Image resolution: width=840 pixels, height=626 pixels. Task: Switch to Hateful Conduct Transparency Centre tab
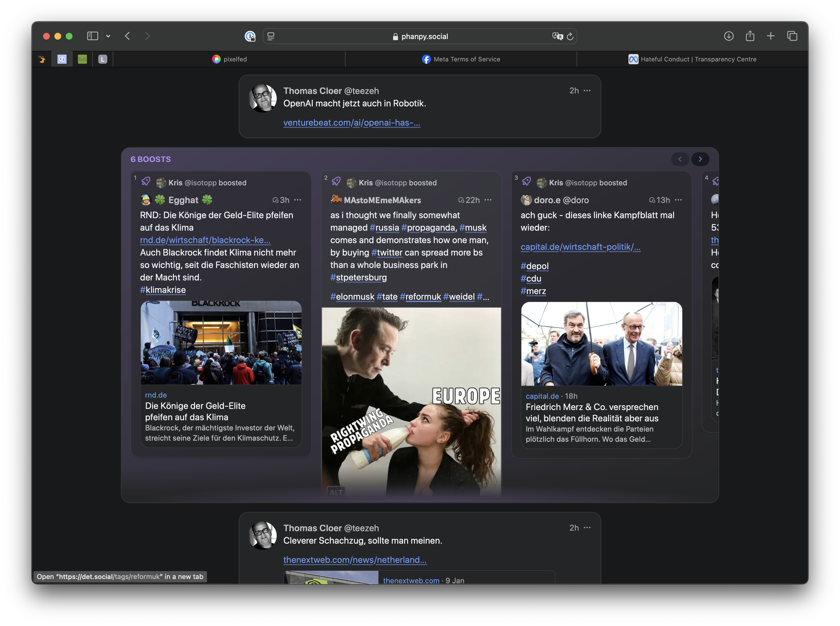pyautogui.click(x=692, y=59)
